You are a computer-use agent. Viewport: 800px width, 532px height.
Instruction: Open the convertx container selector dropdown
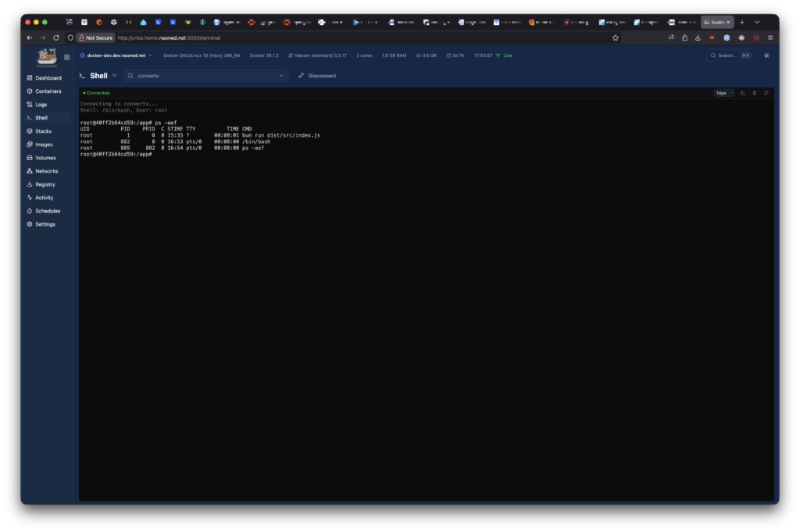[x=206, y=76]
